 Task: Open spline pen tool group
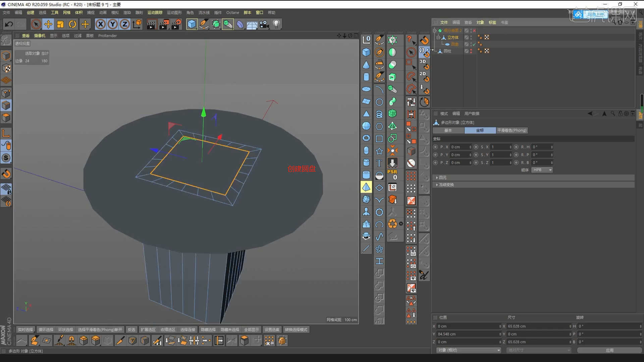pos(204,24)
